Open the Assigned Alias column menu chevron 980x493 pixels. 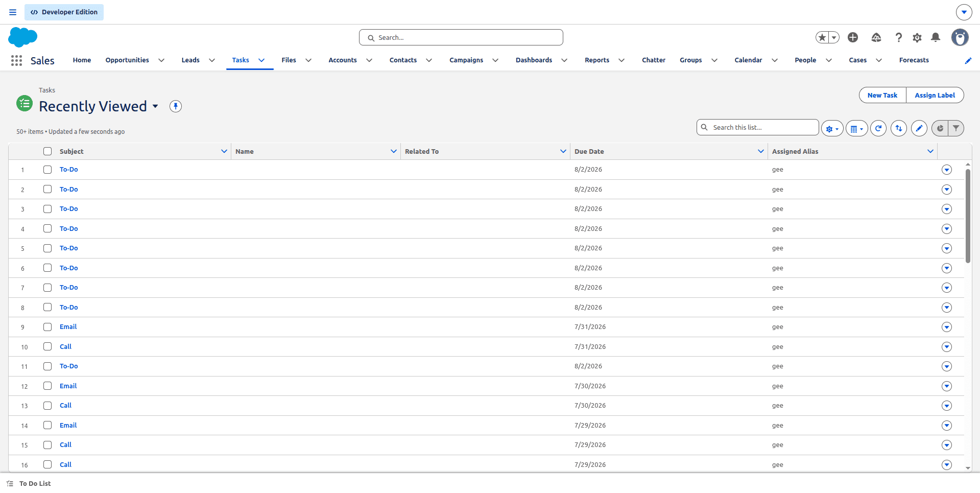pos(930,151)
